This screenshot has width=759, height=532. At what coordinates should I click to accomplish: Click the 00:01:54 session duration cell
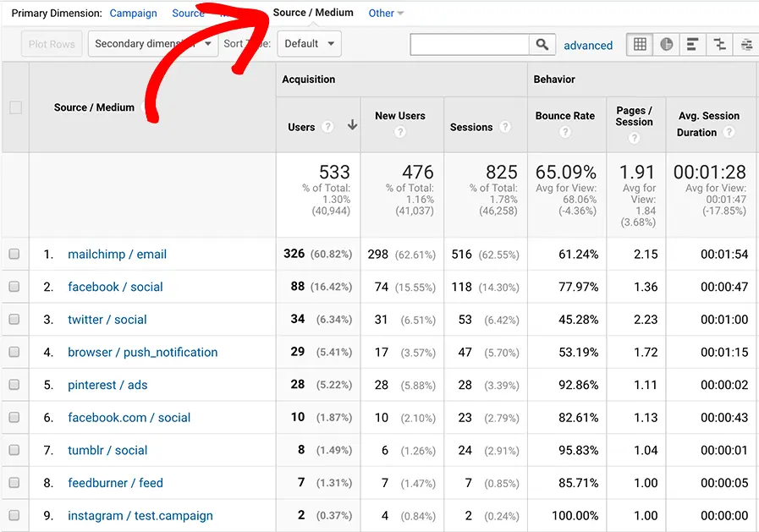coord(724,254)
